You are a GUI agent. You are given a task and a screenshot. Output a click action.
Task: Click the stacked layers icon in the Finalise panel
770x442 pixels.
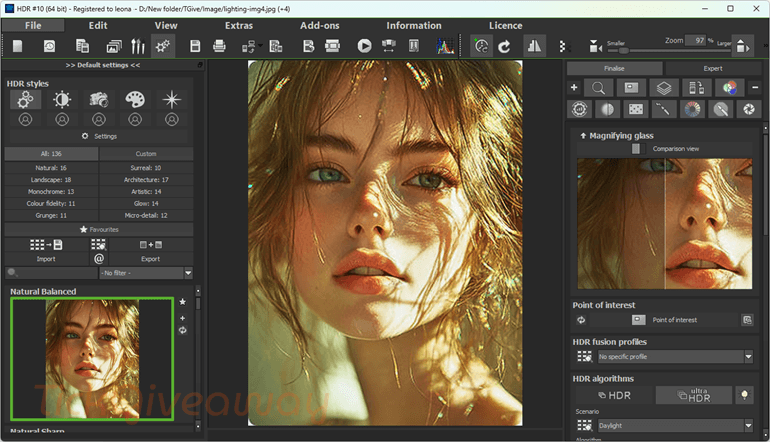pos(664,88)
